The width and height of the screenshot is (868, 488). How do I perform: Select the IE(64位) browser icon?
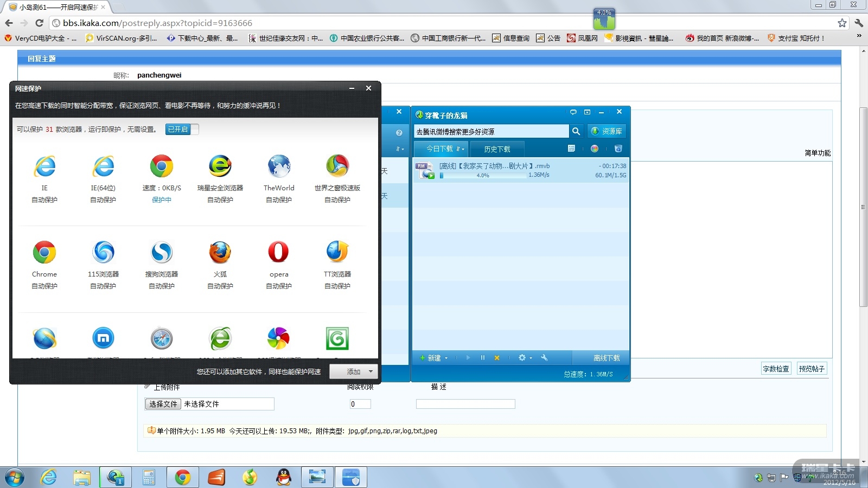pyautogui.click(x=103, y=166)
